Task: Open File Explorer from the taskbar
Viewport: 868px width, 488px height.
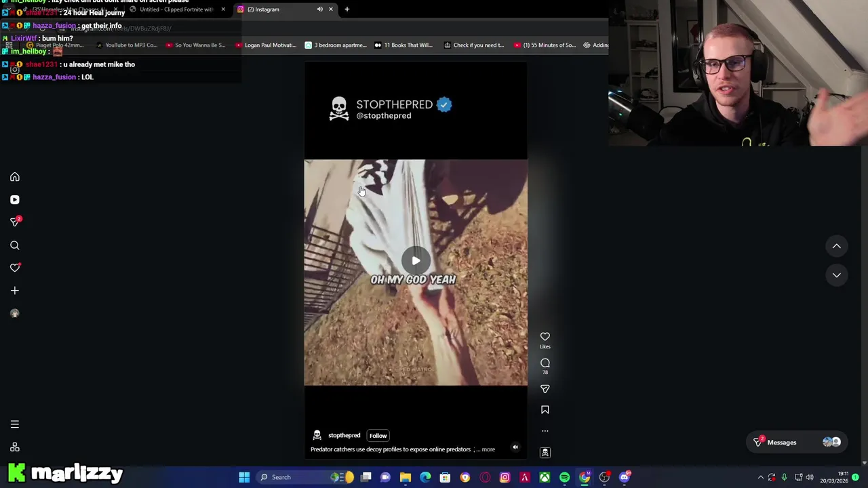Action: [406, 477]
